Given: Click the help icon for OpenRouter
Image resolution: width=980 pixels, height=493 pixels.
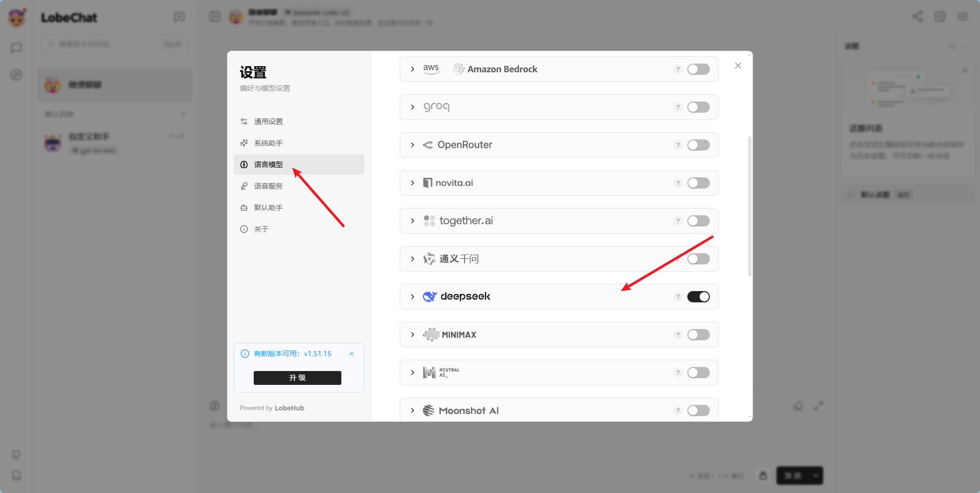Looking at the screenshot, I should pyautogui.click(x=678, y=145).
